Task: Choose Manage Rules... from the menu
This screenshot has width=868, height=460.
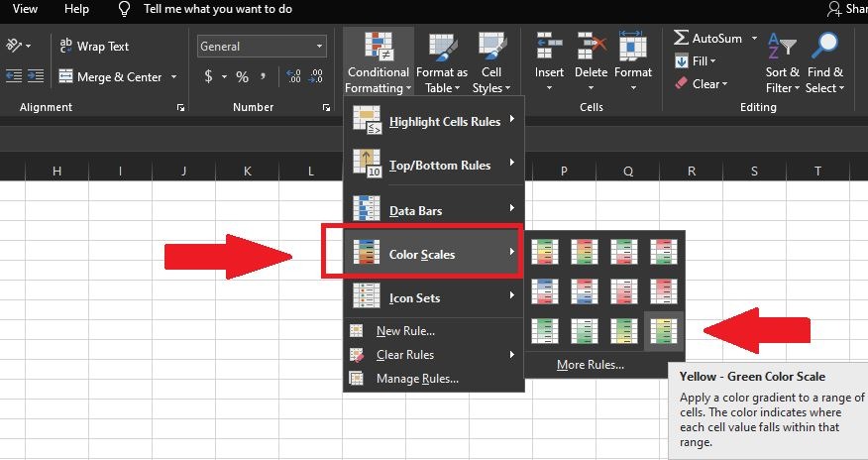Action: [x=416, y=379]
